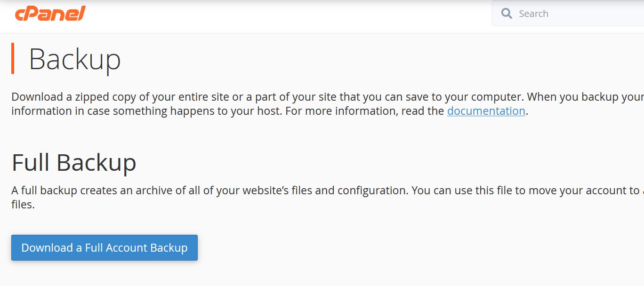Click the lone word "files." under Full Backup
This screenshot has width=644, height=286.
[23, 205]
